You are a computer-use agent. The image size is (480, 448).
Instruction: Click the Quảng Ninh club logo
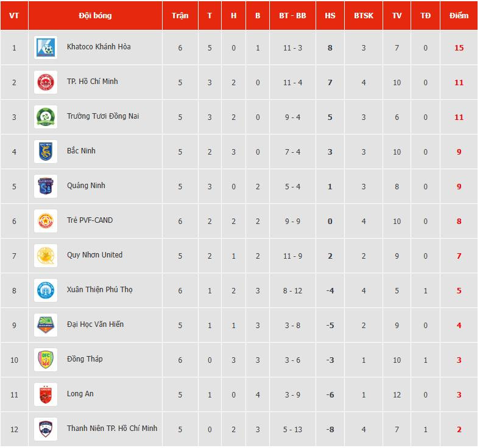click(x=46, y=186)
